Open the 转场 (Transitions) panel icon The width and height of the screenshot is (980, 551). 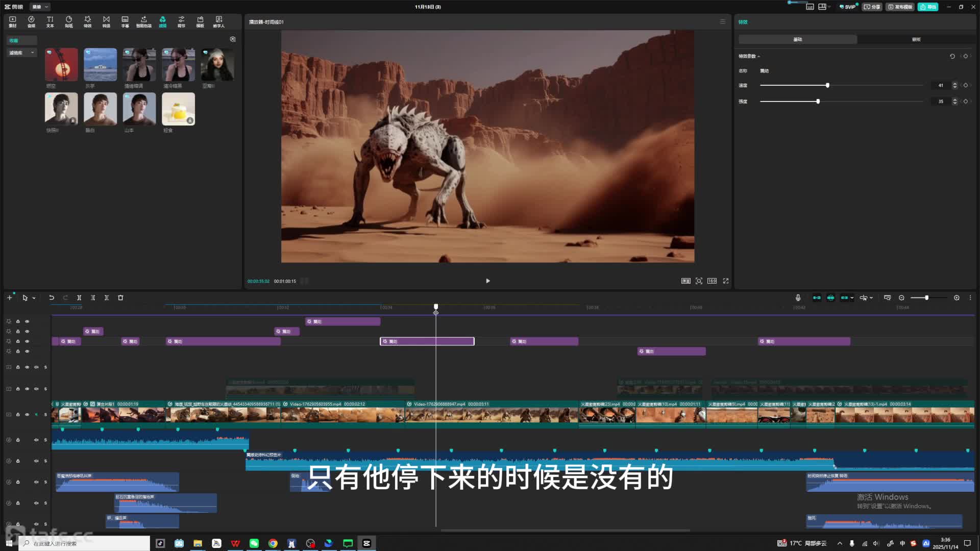click(106, 21)
